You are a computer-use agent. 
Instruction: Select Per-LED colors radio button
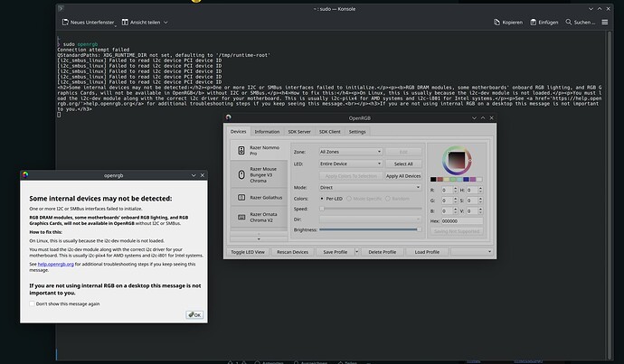pos(322,199)
